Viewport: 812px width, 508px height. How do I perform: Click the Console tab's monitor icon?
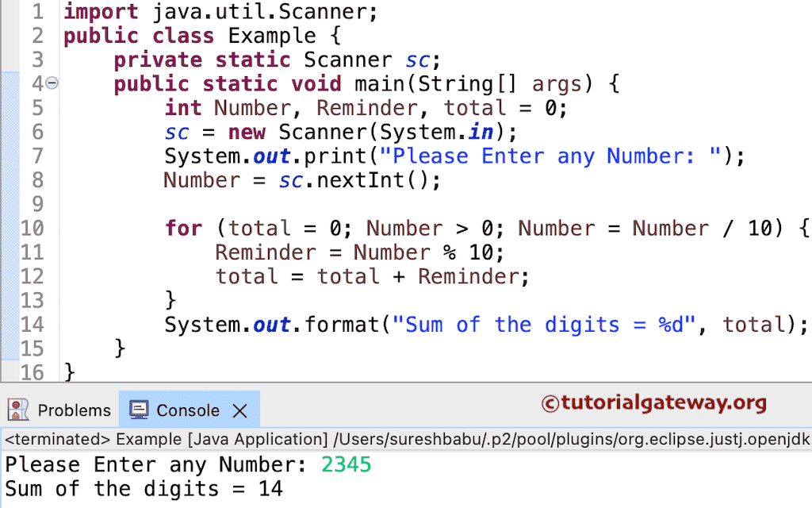139,410
